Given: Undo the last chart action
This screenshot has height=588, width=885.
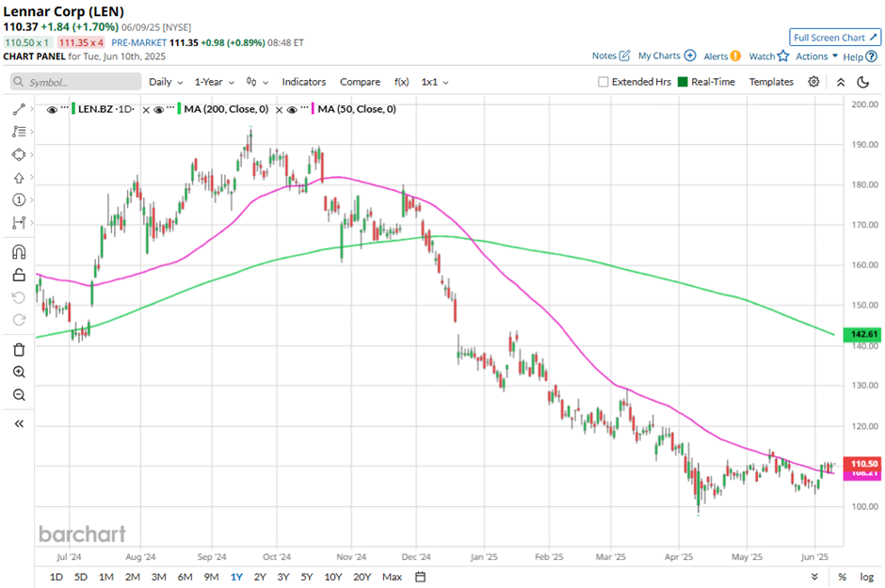Looking at the screenshot, I should (x=19, y=297).
